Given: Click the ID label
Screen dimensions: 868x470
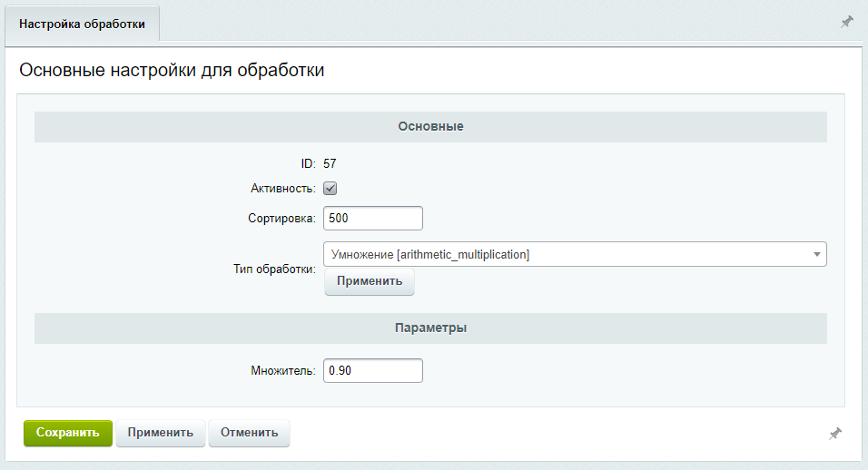Looking at the screenshot, I should pos(309,163).
